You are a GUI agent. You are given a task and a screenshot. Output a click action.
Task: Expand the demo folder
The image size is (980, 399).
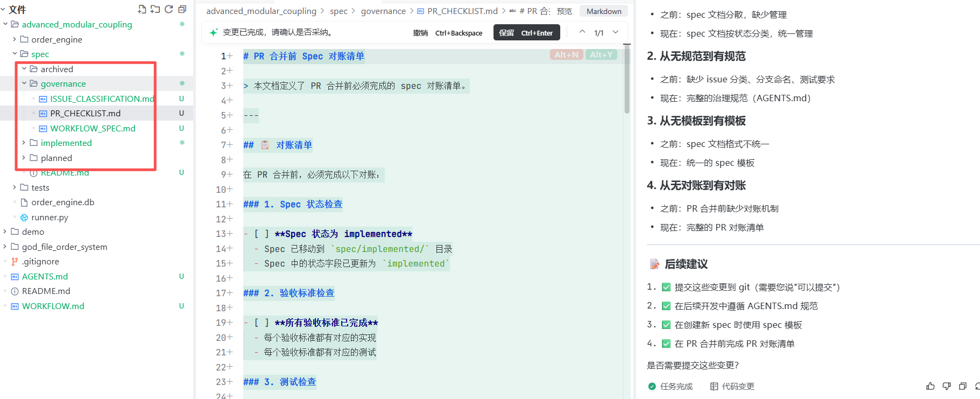[x=5, y=232]
